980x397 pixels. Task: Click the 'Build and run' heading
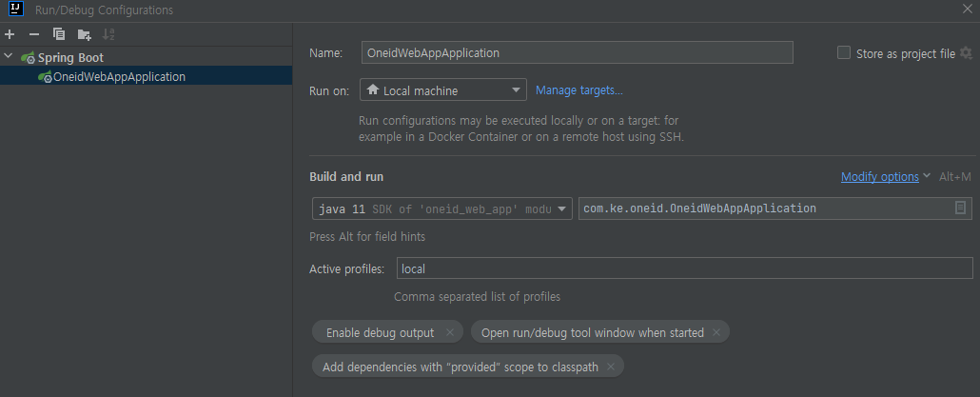[x=346, y=177]
